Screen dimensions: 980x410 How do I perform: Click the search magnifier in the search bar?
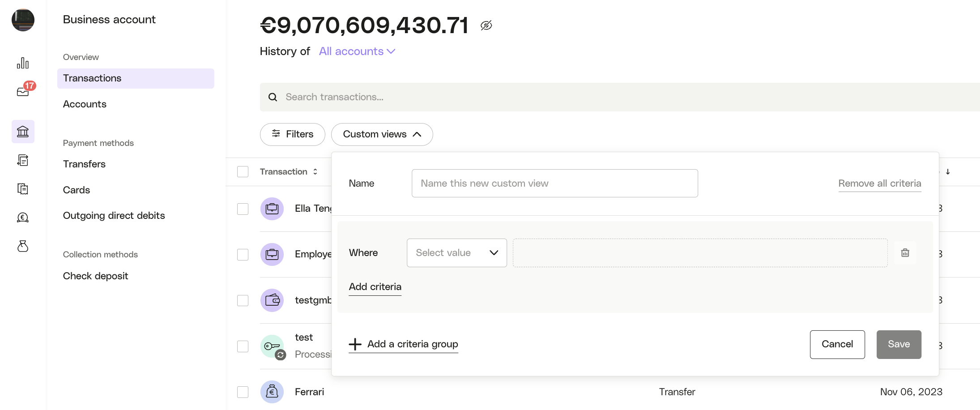tap(273, 97)
